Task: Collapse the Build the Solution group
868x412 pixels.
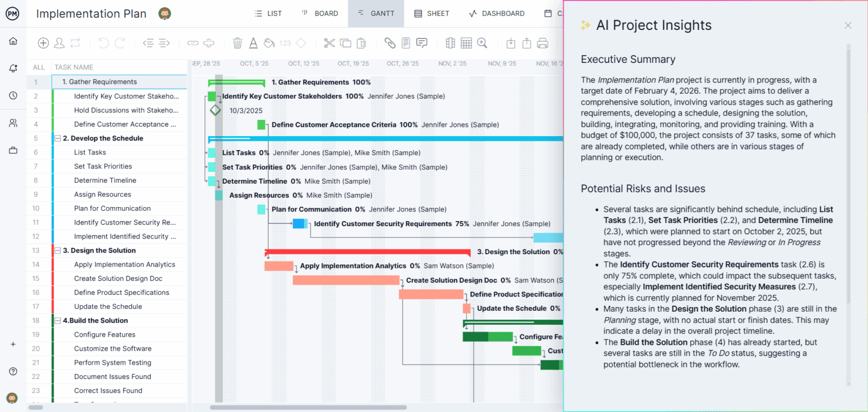Action: (x=58, y=320)
